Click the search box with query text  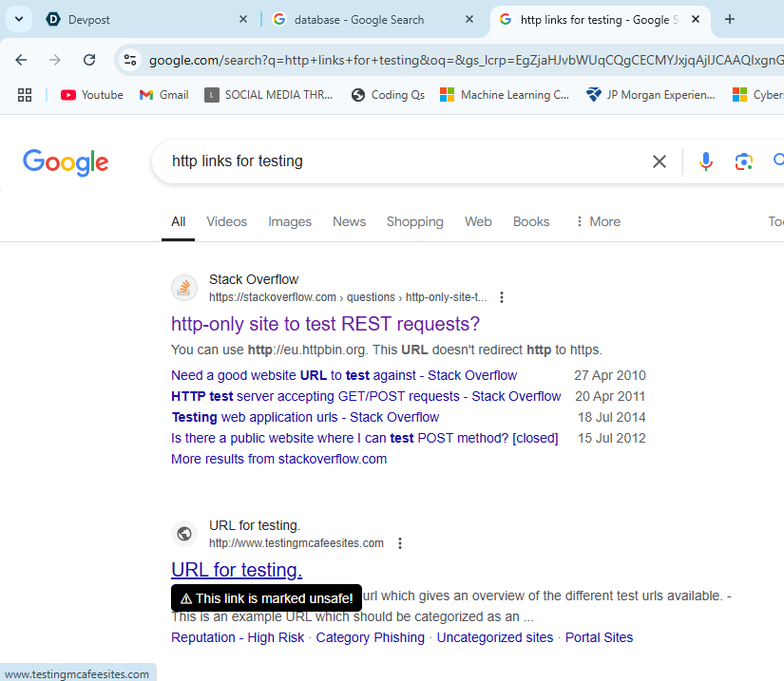coord(405,161)
